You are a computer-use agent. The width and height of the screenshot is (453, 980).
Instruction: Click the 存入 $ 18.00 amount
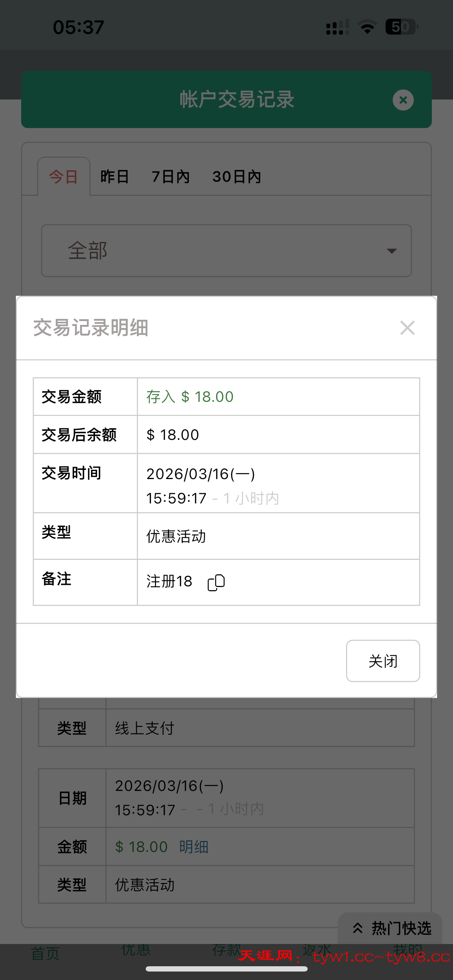click(x=190, y=397)
